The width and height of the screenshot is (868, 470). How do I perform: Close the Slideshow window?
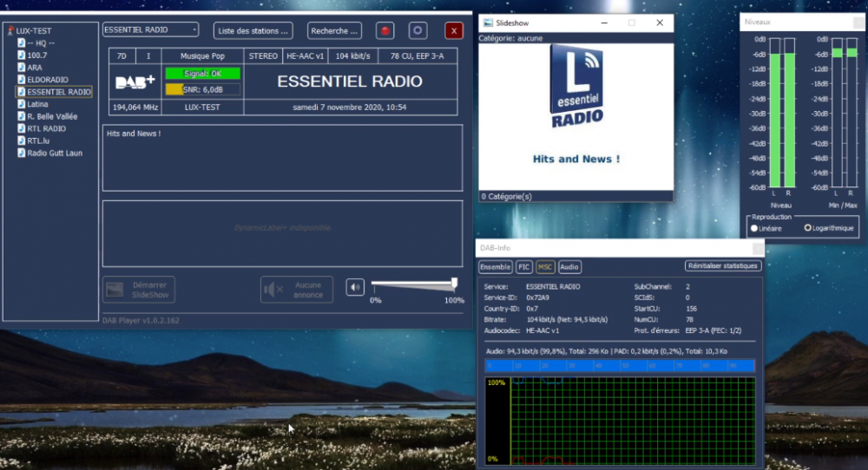point(660,23)
